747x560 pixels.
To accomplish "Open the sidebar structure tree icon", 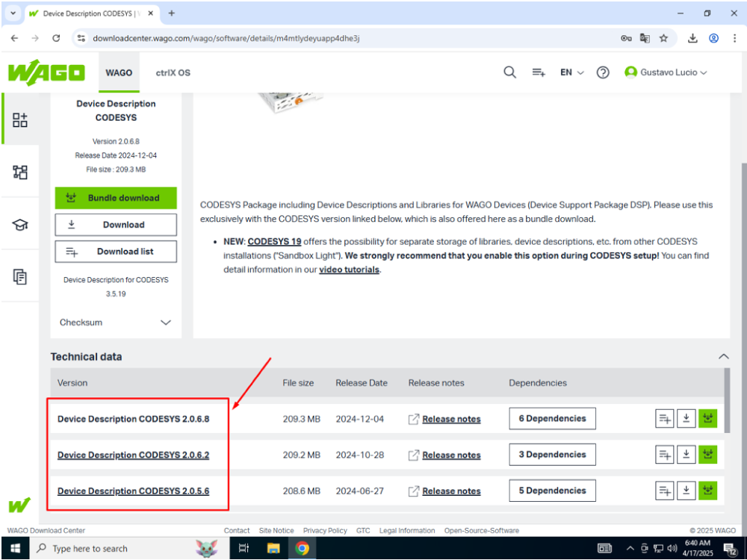I will point(20,172).
